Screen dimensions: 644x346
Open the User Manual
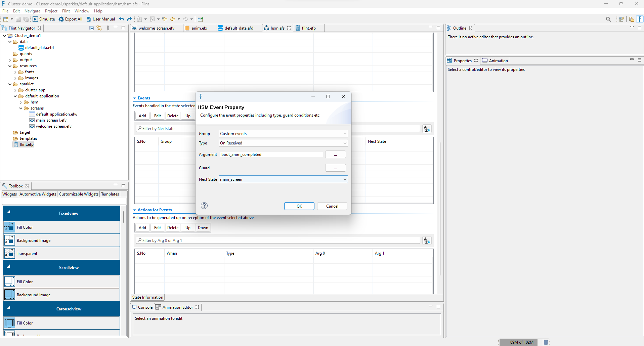pos(100,19)
